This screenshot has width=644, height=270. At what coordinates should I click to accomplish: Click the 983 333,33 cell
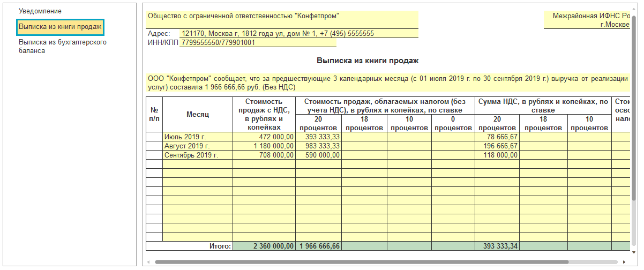pos(318,146)
